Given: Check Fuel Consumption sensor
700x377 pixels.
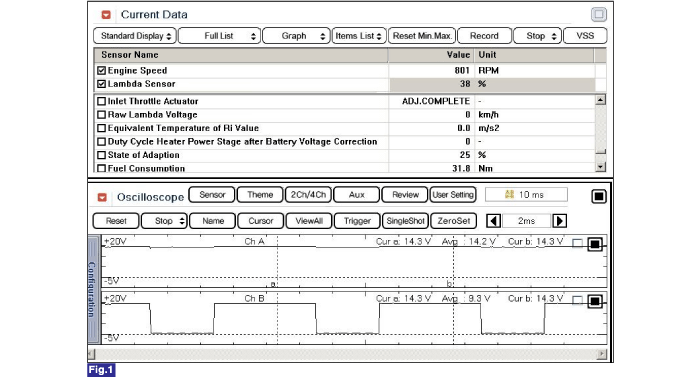Looking at the screenshot, I should click(101, 168).
